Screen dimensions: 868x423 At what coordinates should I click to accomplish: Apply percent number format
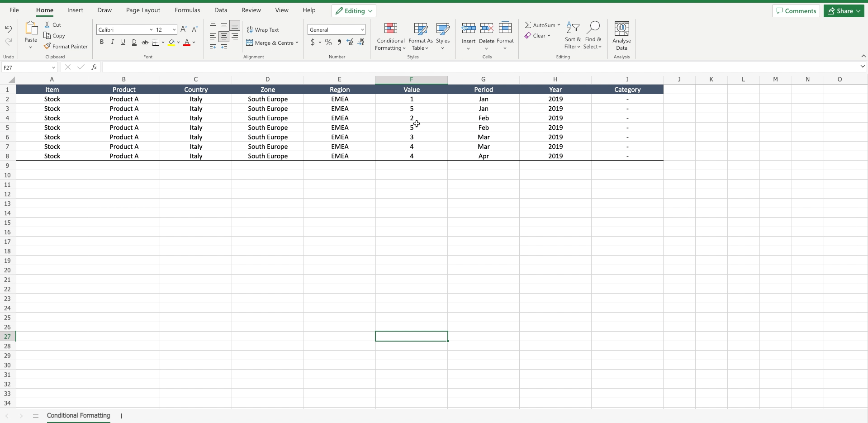tap(328, 42)
